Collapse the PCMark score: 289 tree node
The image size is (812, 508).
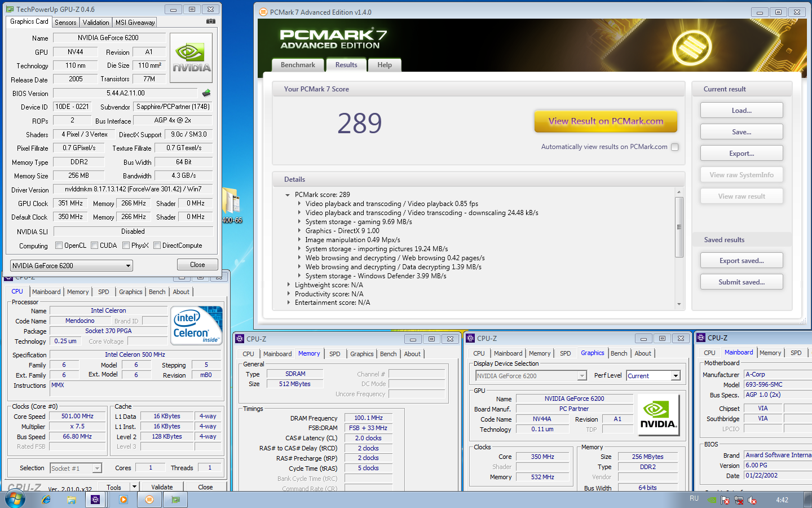288,195
